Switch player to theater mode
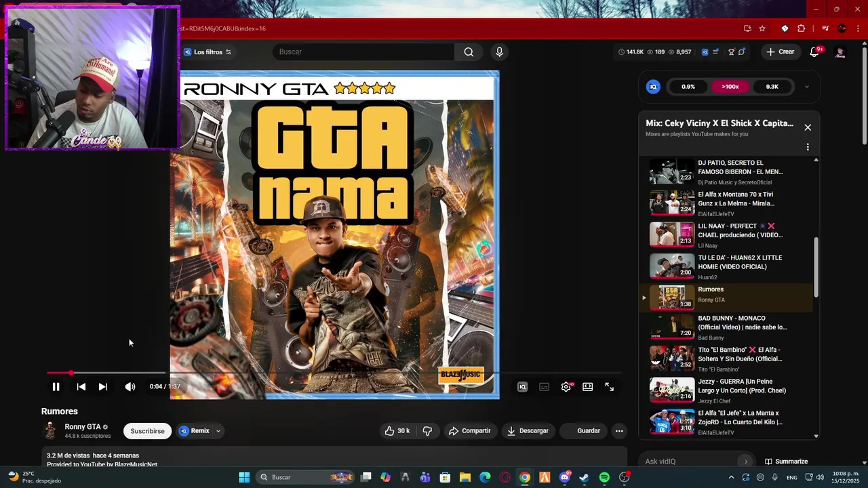 coord(588,386)
